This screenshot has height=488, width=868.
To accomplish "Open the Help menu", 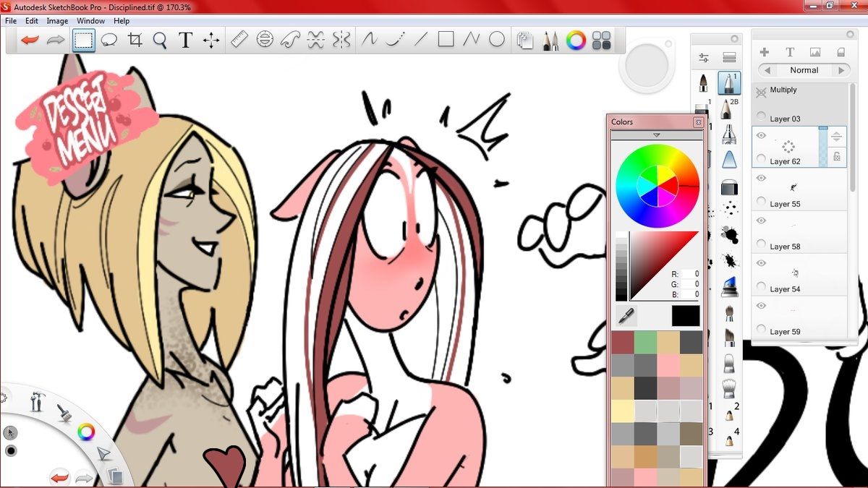I will pos(122,21).
